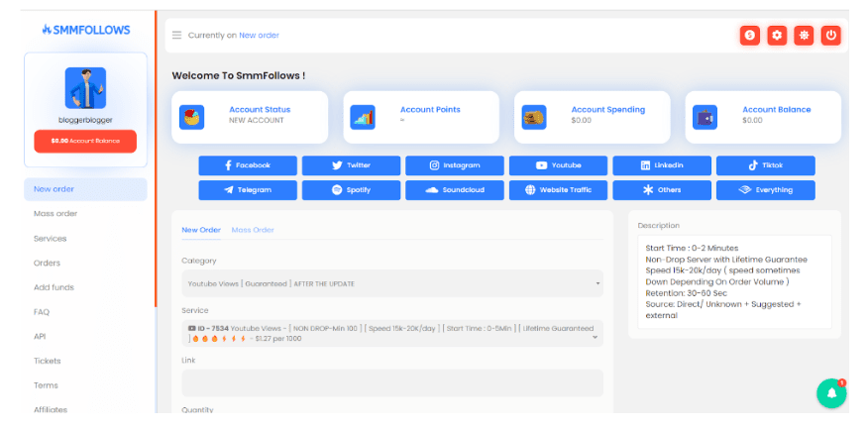Viewport: 868px width, 430px height.
Task: Show Everything category services
Action: 766,190
